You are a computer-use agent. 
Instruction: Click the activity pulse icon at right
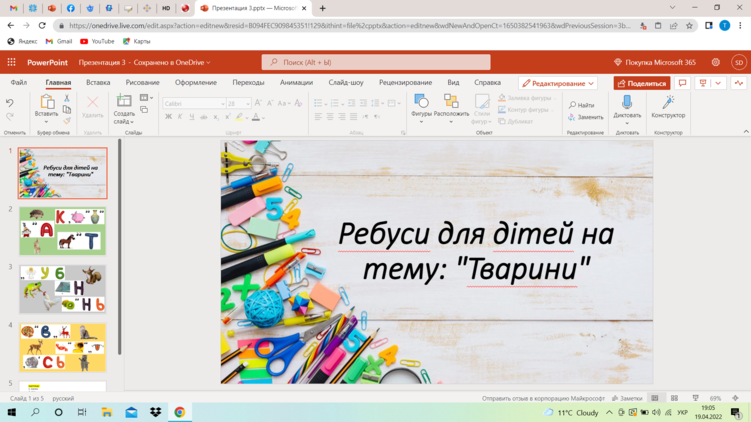(739, 83)
